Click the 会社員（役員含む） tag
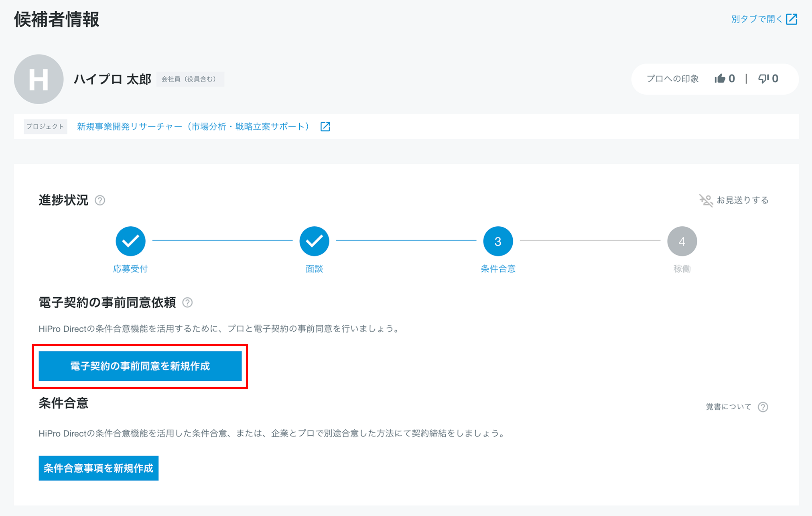 point(190,79)
